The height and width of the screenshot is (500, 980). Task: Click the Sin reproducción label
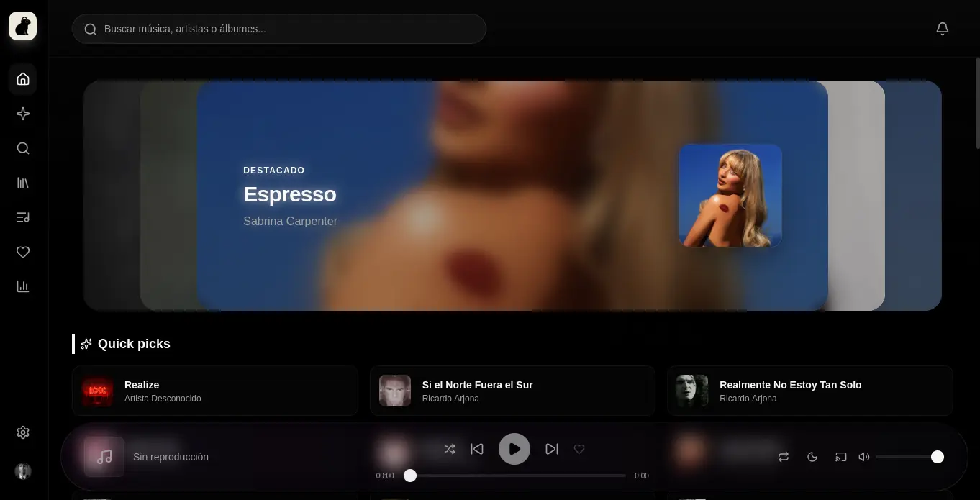(171, 457)
